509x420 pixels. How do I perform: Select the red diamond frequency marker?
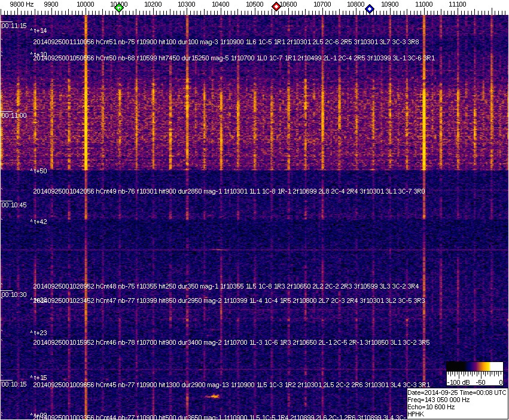click(276, 7)
